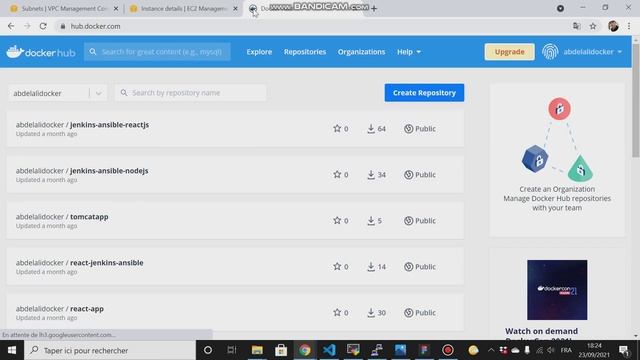Open File Explorer from taskbar
Screen dimensions: 640x360
pyautogui.click(x=257, y=350)
